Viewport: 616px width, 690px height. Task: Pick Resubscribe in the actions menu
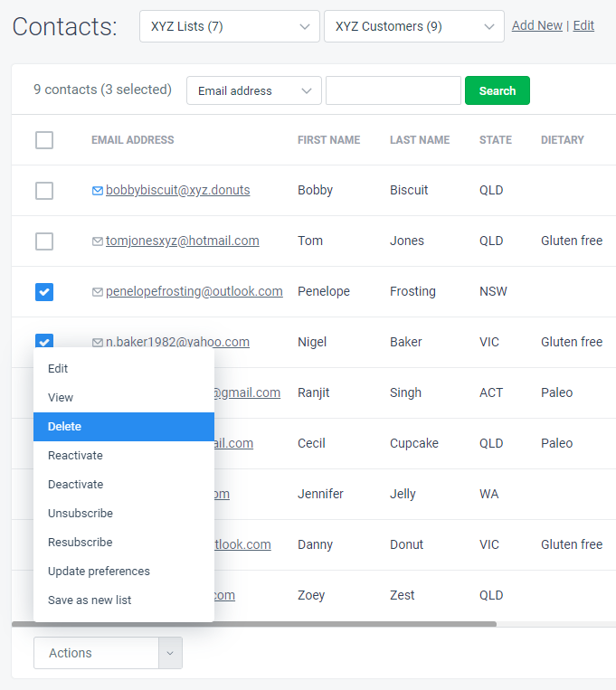pos(124,543)
